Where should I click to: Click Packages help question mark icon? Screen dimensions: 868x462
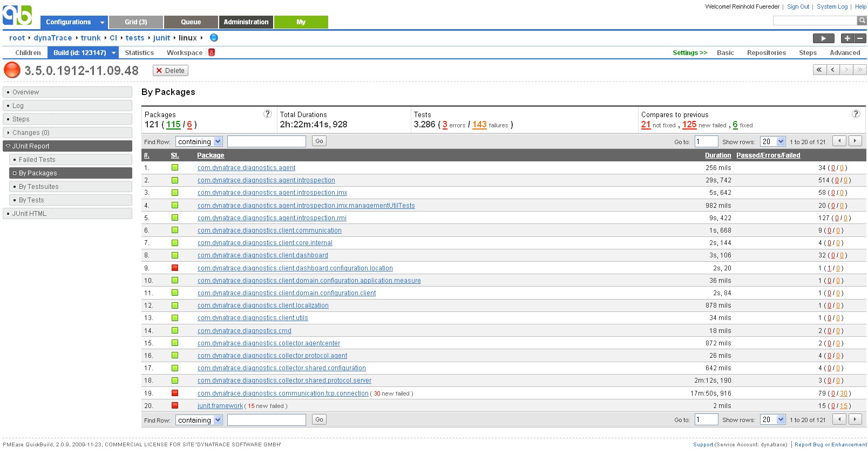point(267,114)
